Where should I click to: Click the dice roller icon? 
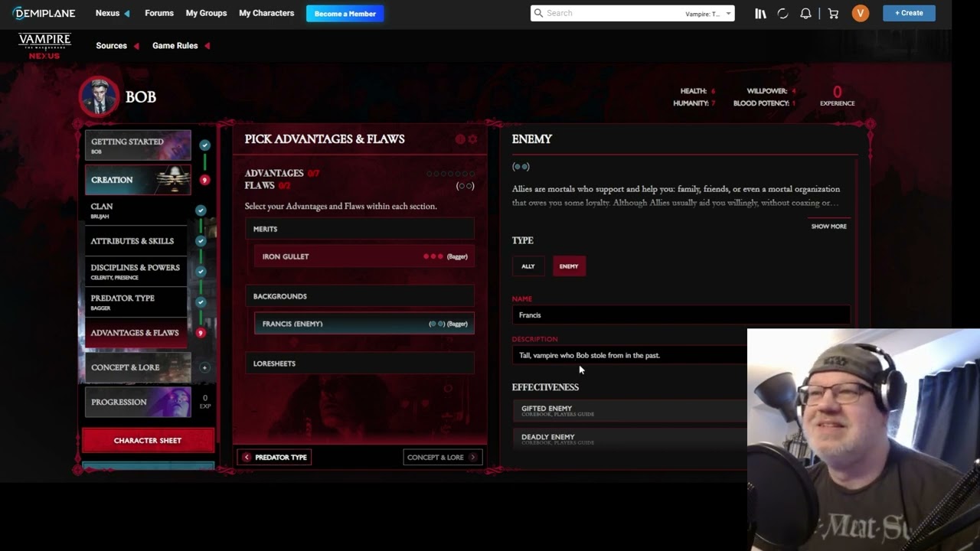tap(782, 13)
